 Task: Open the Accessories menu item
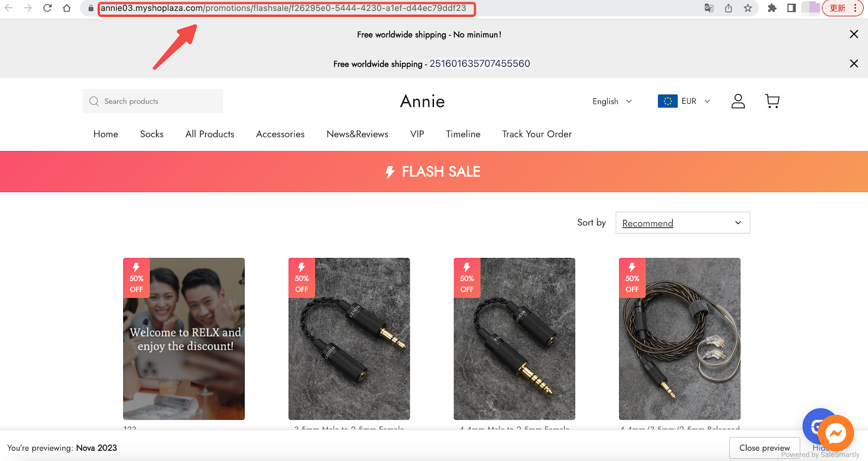pyautogui.click(x=280, y=134)
